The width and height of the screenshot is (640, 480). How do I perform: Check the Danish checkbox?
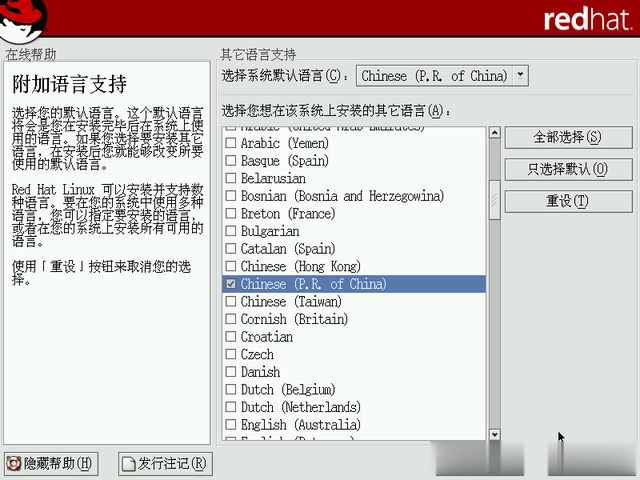pyautogui.click(x=231, y=371)
